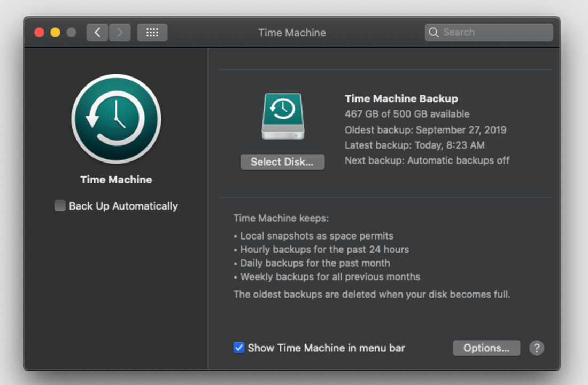
Task: Click the Time Machine title text
Action: (x=116, y=180)
